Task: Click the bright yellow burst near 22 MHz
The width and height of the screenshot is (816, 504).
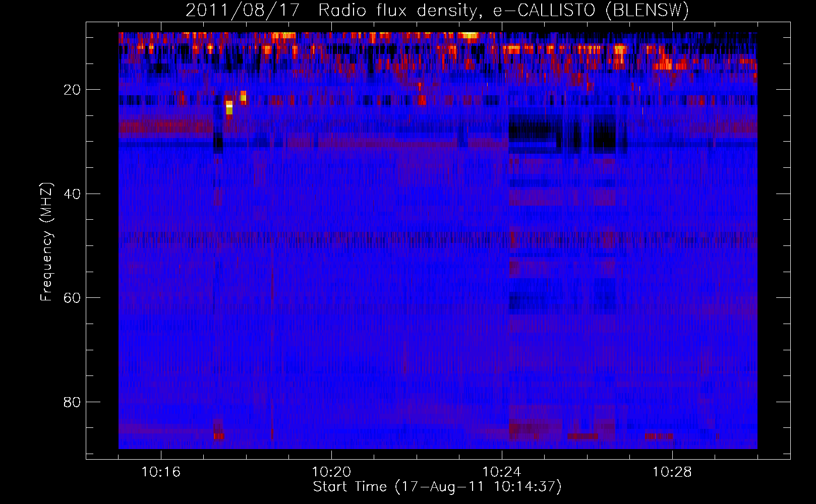Action: pyautogui.click(x=229, y=107)
